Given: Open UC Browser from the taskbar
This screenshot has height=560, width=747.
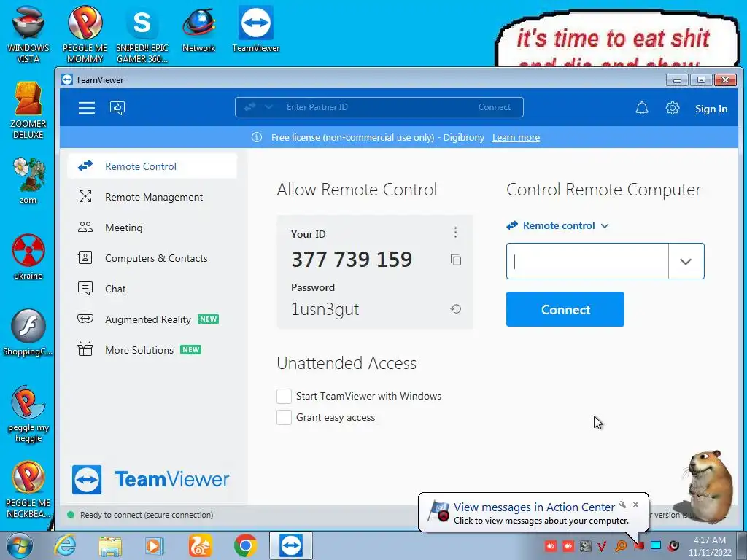Looking at the screenshot, I should (200, 545).
